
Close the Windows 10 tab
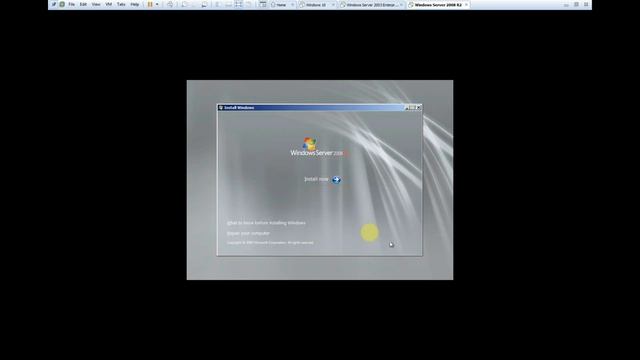pos(333,5)
